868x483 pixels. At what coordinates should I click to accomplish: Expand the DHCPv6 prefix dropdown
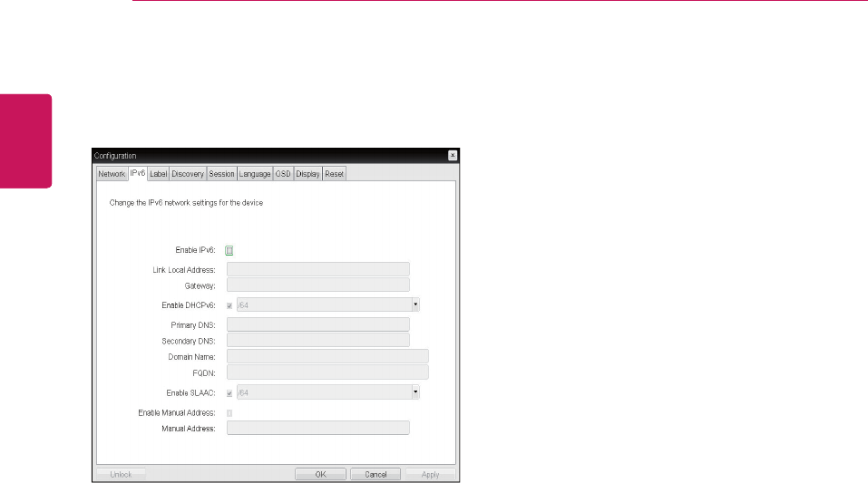[415, 304]
